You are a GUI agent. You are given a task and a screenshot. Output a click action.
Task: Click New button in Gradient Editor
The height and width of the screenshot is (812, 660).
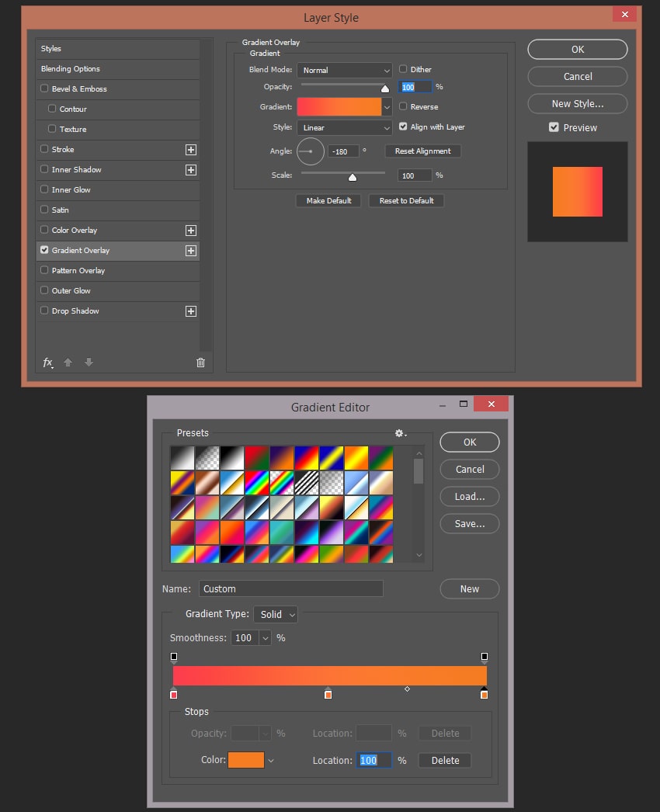[469, 588]
